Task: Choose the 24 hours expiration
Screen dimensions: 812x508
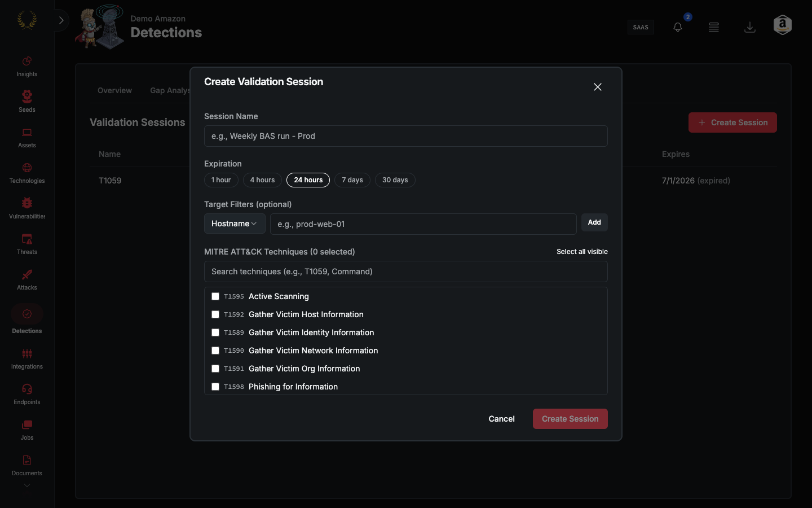Action: (x=308, y=180)
